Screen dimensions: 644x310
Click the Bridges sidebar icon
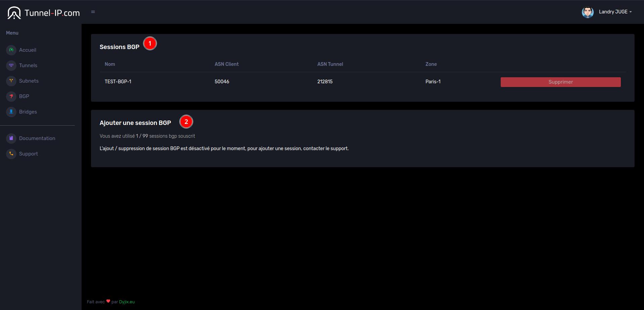(x=11, y=112)
